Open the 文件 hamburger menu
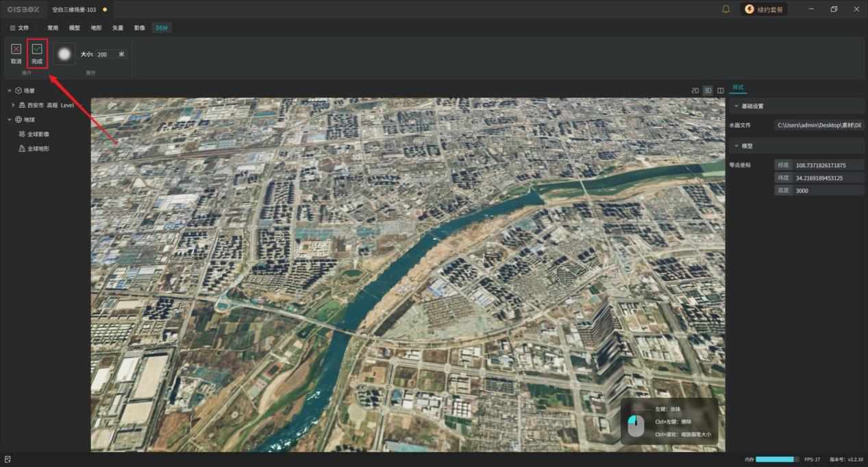The width and height of the screenshot is (868, 467). click(19, 28)
